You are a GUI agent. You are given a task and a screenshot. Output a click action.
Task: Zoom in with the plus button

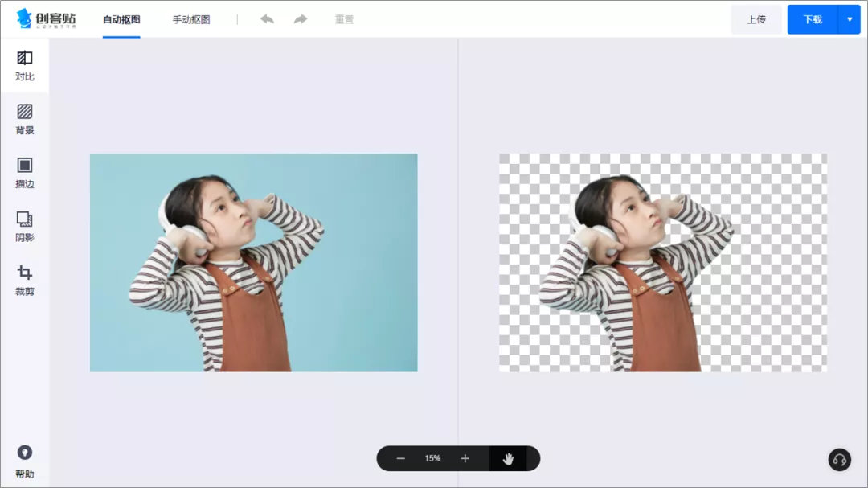point(465,458)
